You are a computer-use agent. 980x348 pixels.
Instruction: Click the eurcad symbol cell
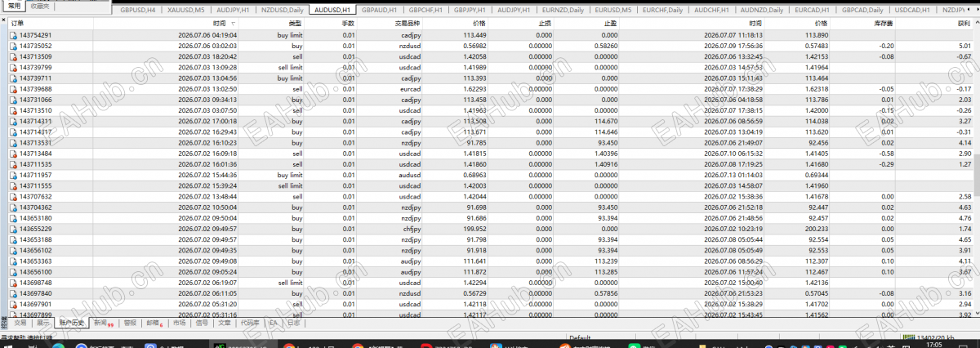(x=410, y=89)
